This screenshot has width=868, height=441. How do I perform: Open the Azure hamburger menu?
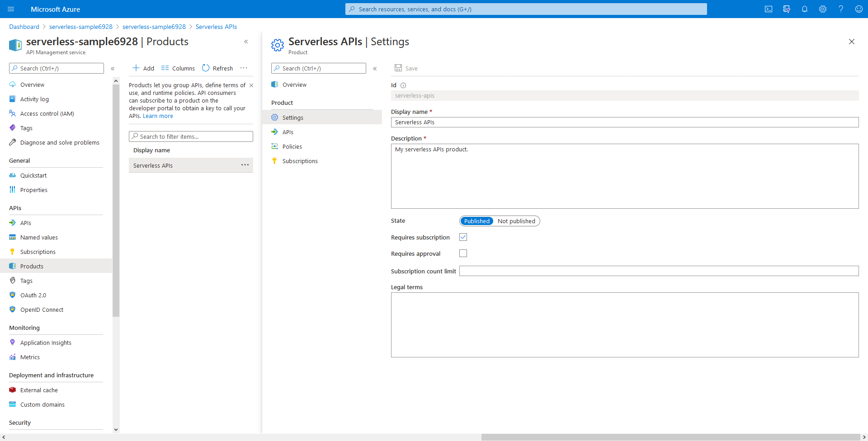[11, 9]
